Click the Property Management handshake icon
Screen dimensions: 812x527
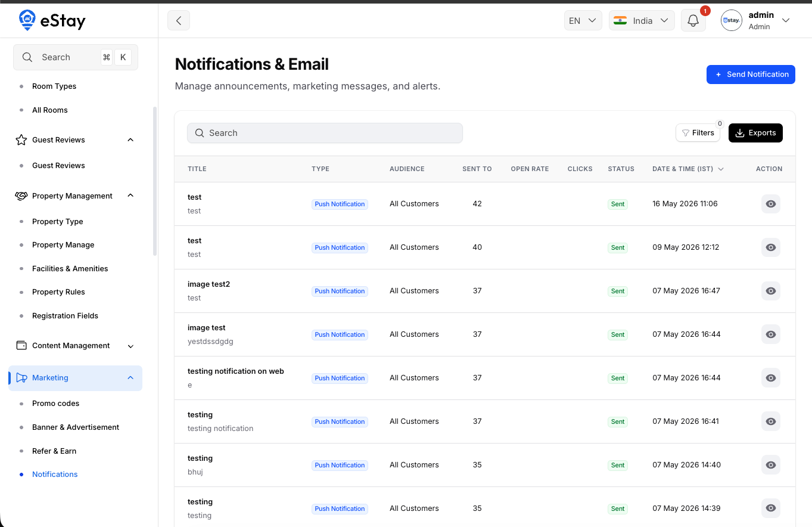pos(21,196)
